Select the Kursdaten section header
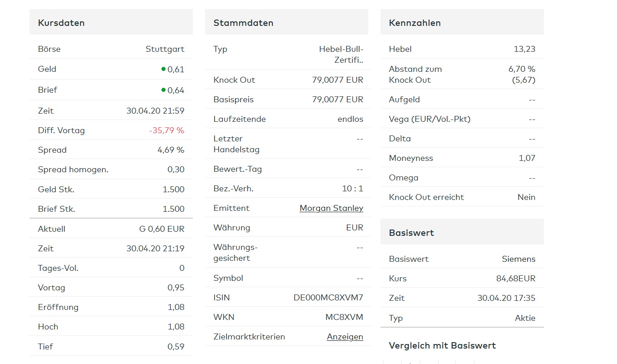Viewport: 617px width, 364px height. pyautogui.click(x=61, y=23)
